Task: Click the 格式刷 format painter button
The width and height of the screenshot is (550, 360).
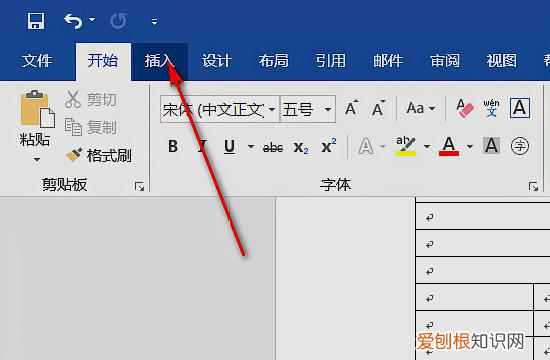Action: (x=98, y=155)
